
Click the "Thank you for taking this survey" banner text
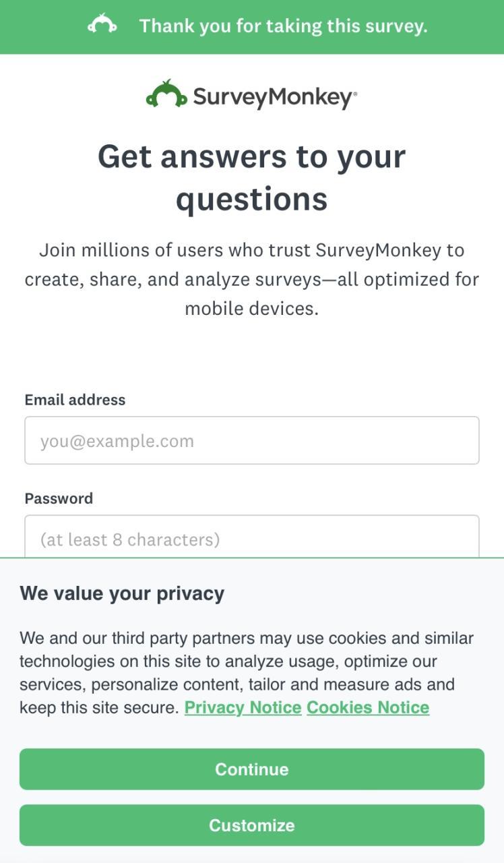[283, 26]
